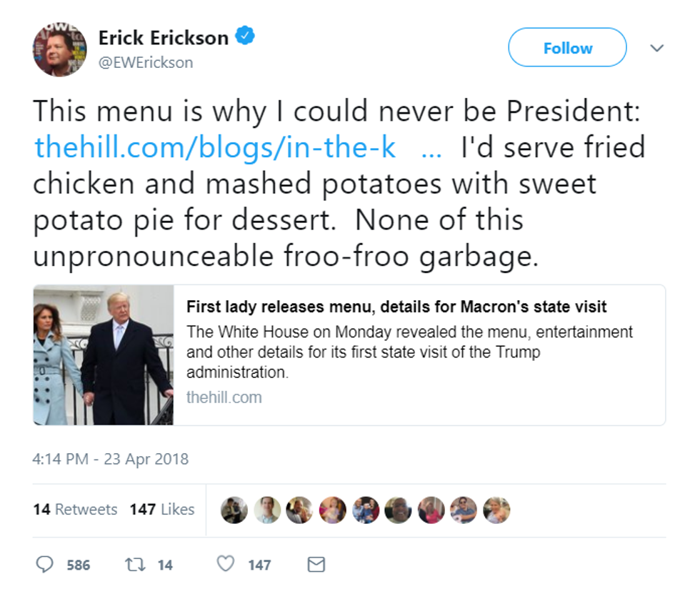Click the @EWErickson handle
This screenshot has width=700, height=589.
click(146, 63)
